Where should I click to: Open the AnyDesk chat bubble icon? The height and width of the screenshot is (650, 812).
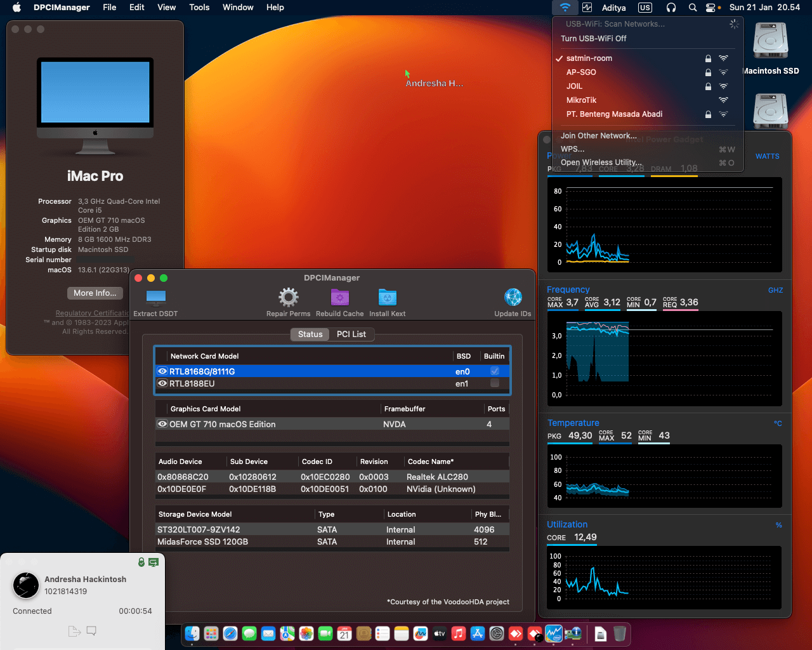tap(91, 631)
